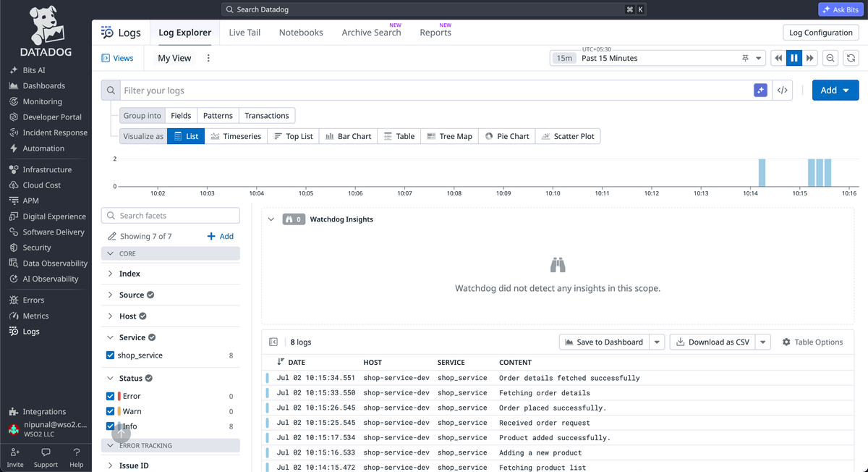
Task: Uncheck the shop_service service filter
Action: point(110,355)
